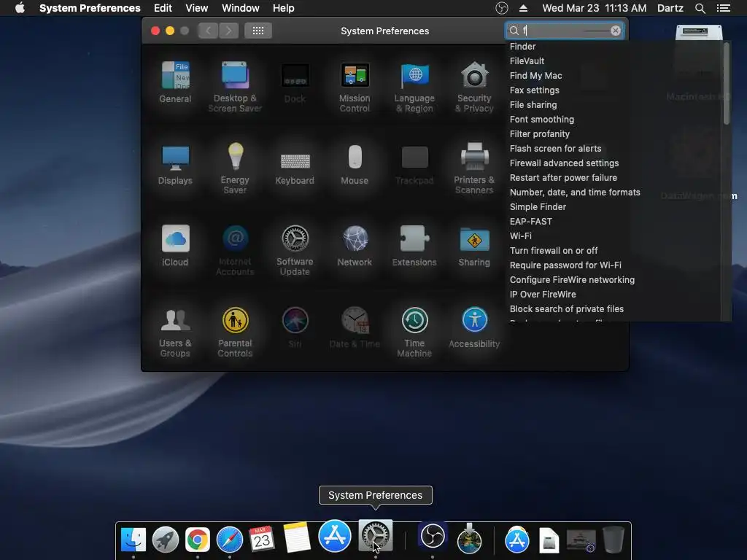Open the Dock preference pane

point(295,82)
